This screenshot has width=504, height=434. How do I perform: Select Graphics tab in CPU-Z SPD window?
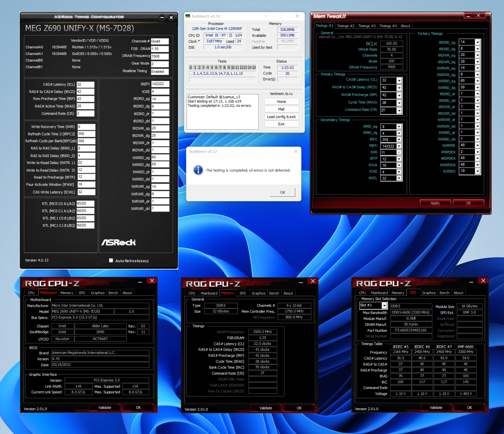tap(429, 293)
